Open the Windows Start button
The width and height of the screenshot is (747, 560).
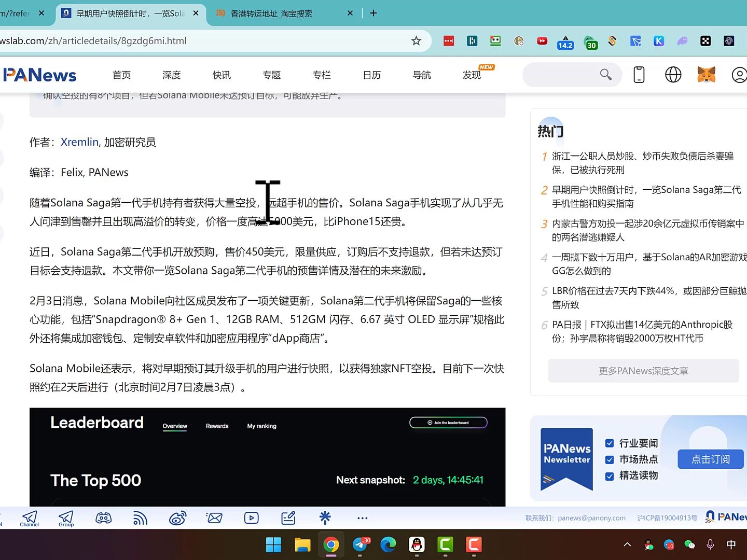click(273, 545)
